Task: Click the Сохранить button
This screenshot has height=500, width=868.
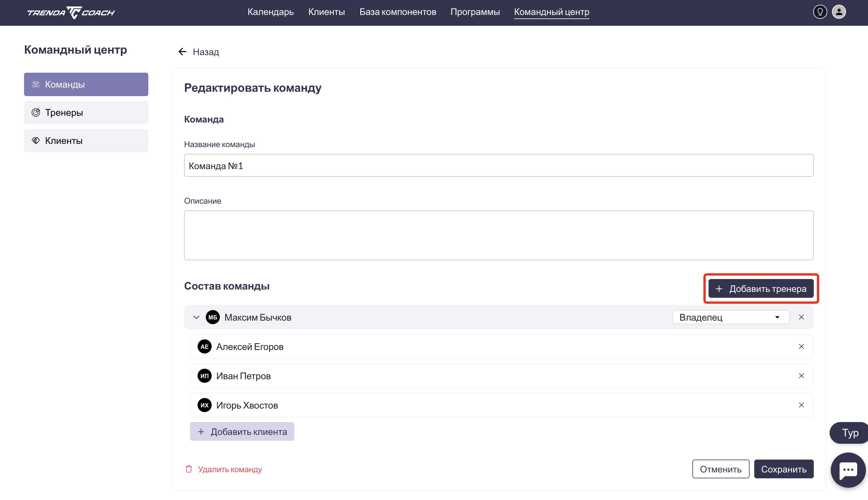Action: (783, 469)
